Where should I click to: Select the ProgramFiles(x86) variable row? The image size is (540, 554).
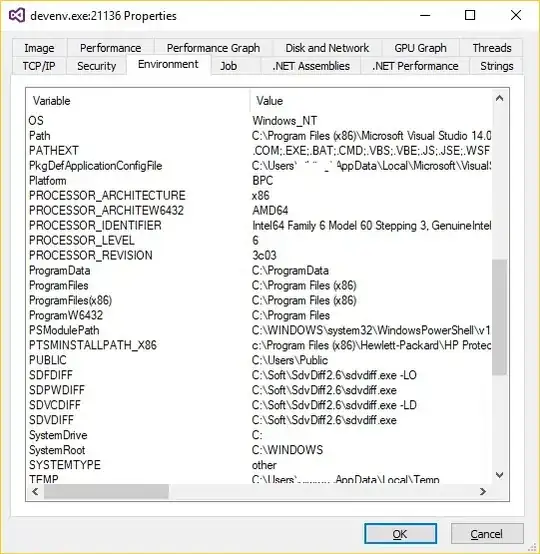point(259,300)
